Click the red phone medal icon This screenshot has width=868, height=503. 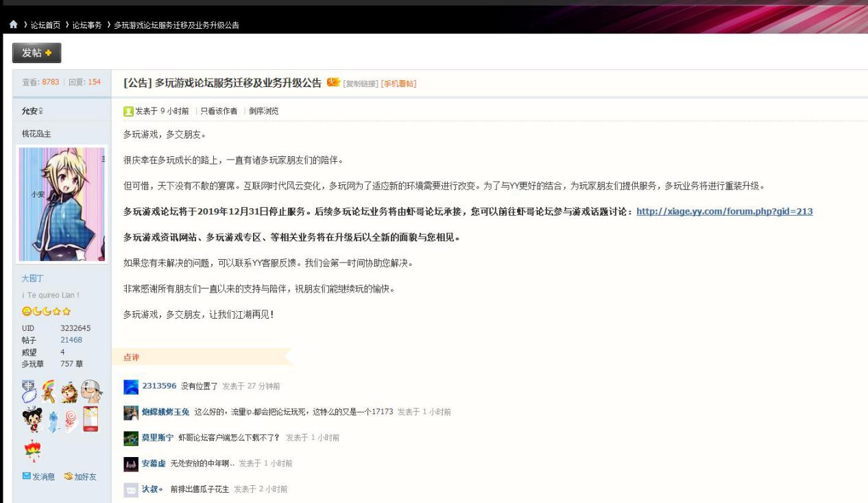91,419
